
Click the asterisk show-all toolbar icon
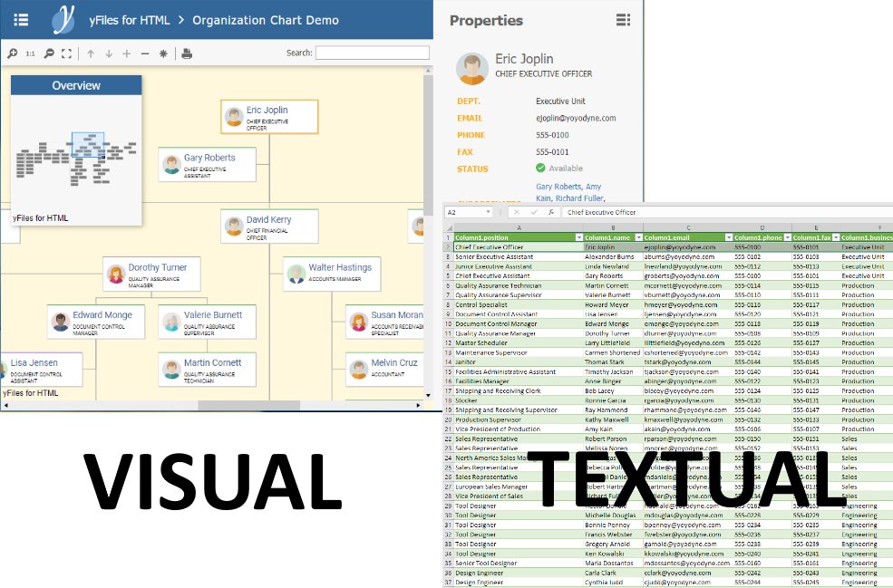(163, 53)
